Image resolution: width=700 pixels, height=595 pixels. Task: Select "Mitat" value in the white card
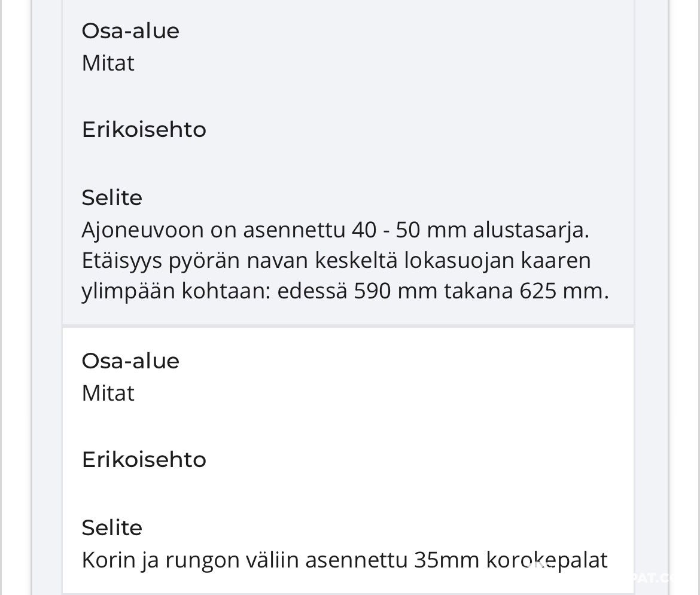108,393
